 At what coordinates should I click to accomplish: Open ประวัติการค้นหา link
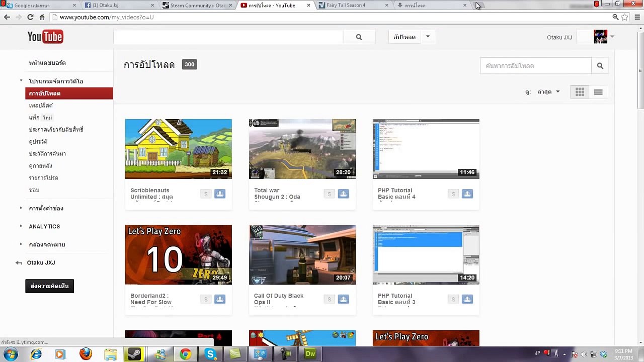(47, 154)
